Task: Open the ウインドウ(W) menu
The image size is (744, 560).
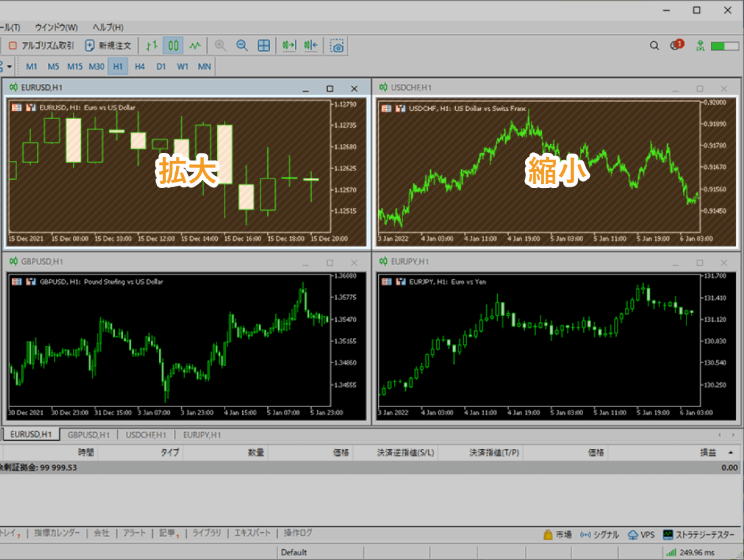Action: (56, 27)
